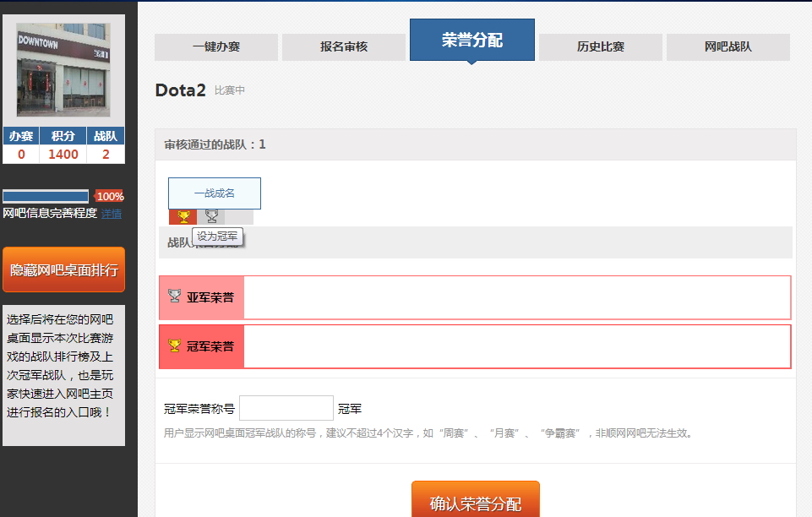The image size is (812, 517).
Task: Click the silver trophy icon under 一战成名
Action: (211, 217)
